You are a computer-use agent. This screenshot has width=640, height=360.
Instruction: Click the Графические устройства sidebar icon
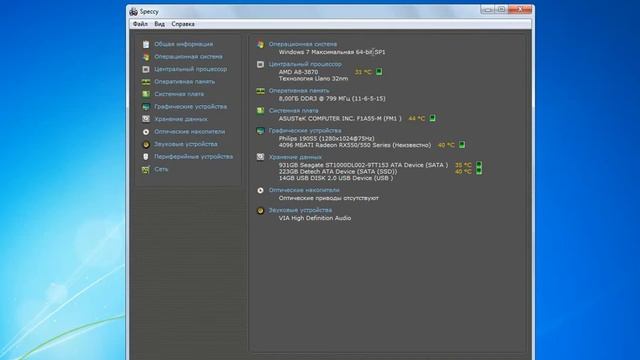click(146, 107)
